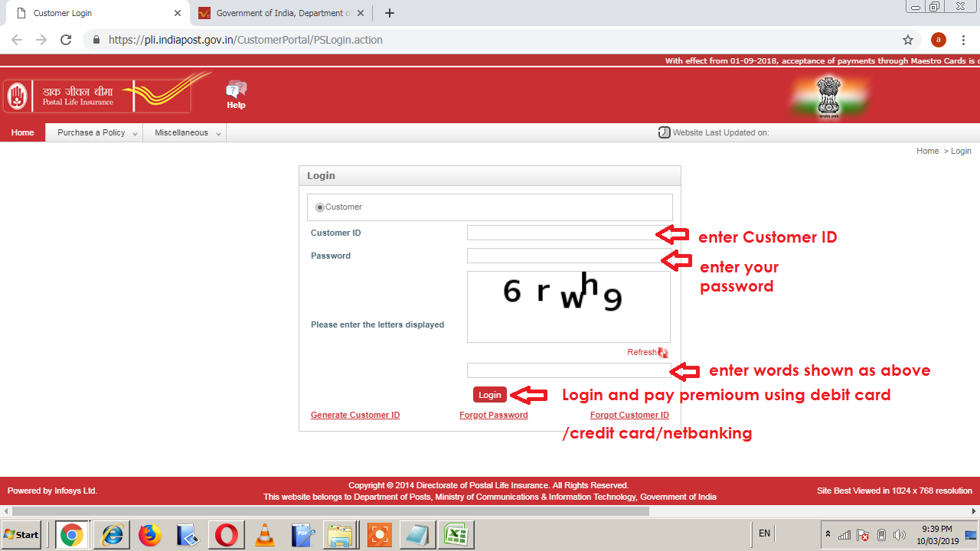The image size is (980, 551).
Task: Reload the page in Chrome
Action: pos(65,39)
